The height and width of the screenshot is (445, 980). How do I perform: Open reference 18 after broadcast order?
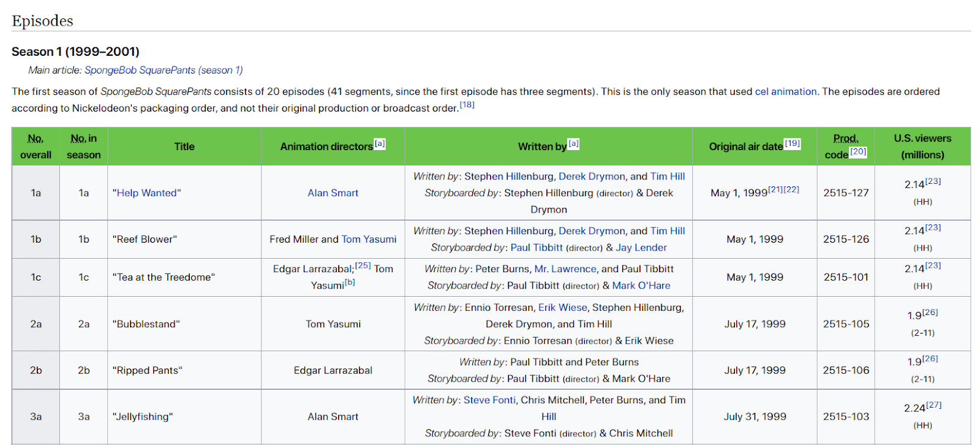click(x=467, y=105)
